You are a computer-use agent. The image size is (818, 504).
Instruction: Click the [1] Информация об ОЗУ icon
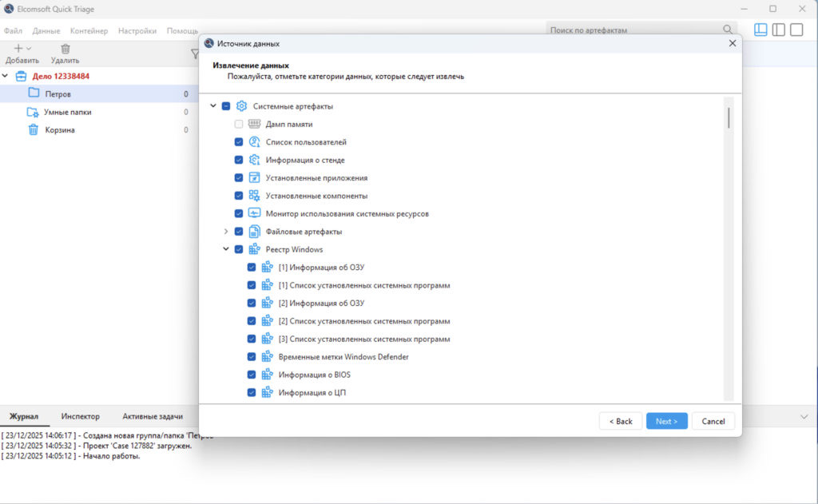pos(267,267)
